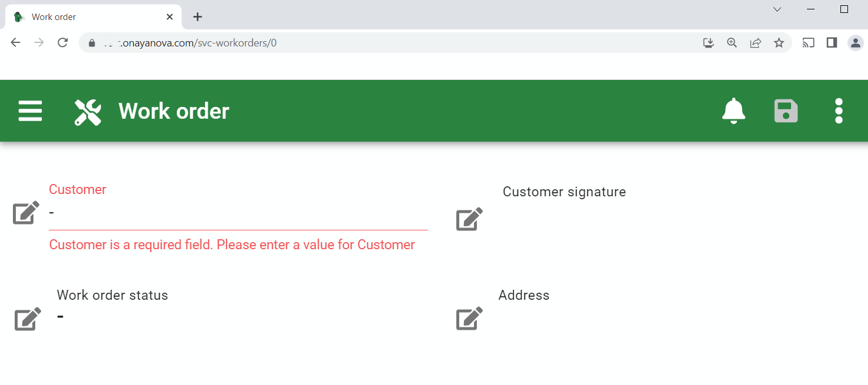The height and width of the screenshot is (385, 868).
Task: Close the Work order tab
Action: (170, 17)
